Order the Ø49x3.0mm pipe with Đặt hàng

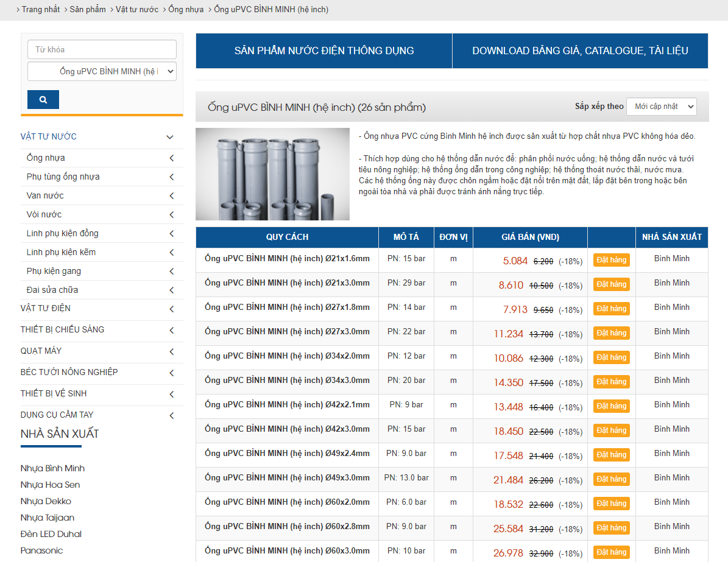click(x=612, y=479)
